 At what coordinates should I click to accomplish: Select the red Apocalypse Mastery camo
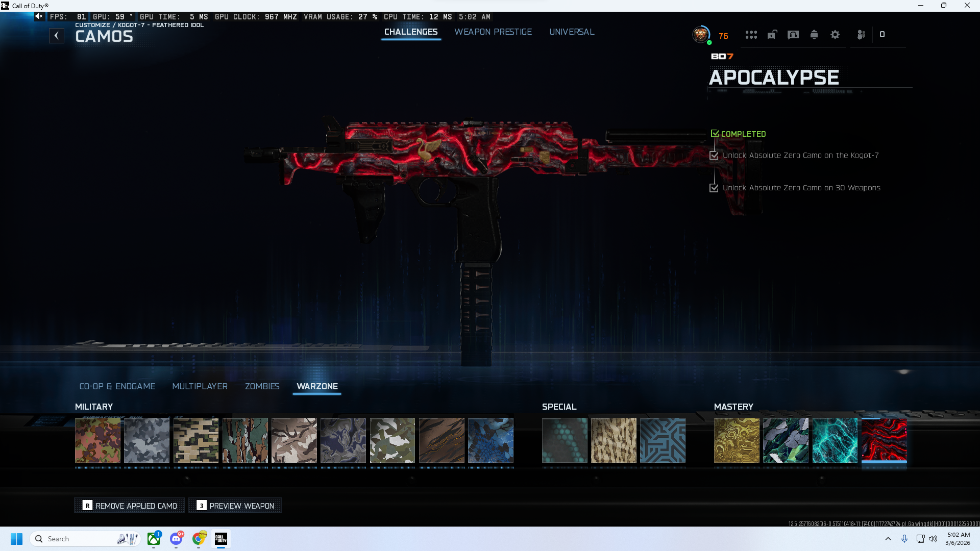885,440
